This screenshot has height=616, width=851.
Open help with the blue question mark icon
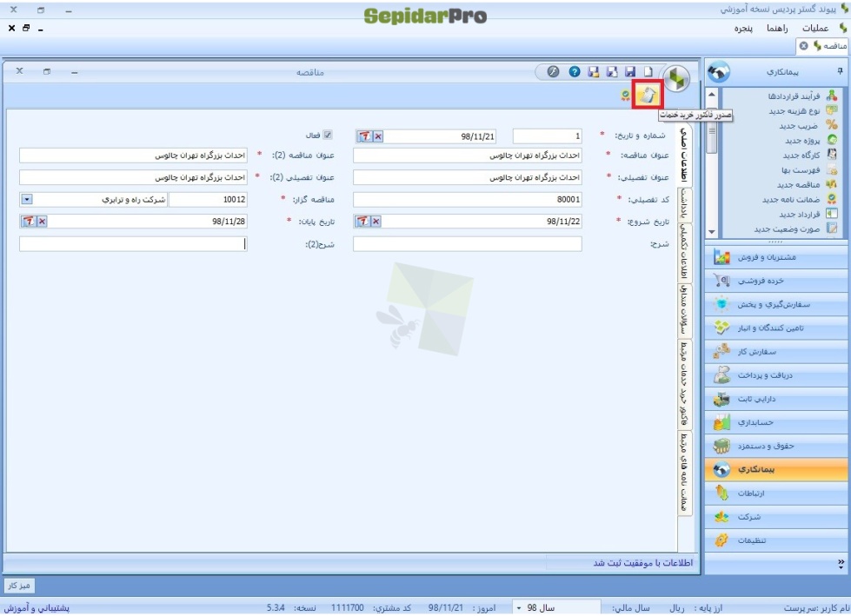pos(575,71)
